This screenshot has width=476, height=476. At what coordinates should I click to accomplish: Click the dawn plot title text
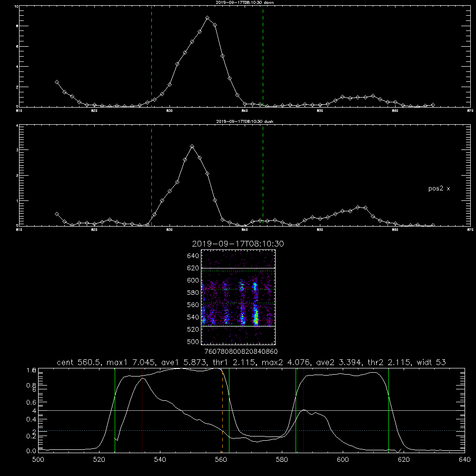pos(245,2)
